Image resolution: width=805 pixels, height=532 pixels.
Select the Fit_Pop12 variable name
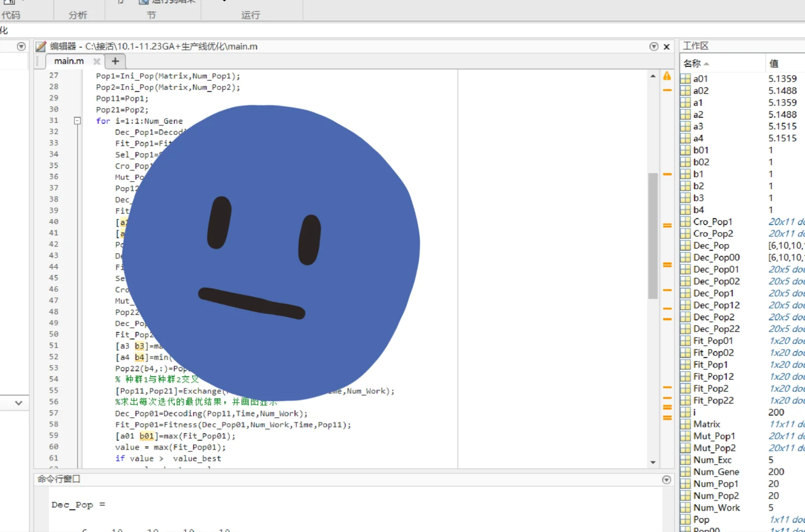713,377
